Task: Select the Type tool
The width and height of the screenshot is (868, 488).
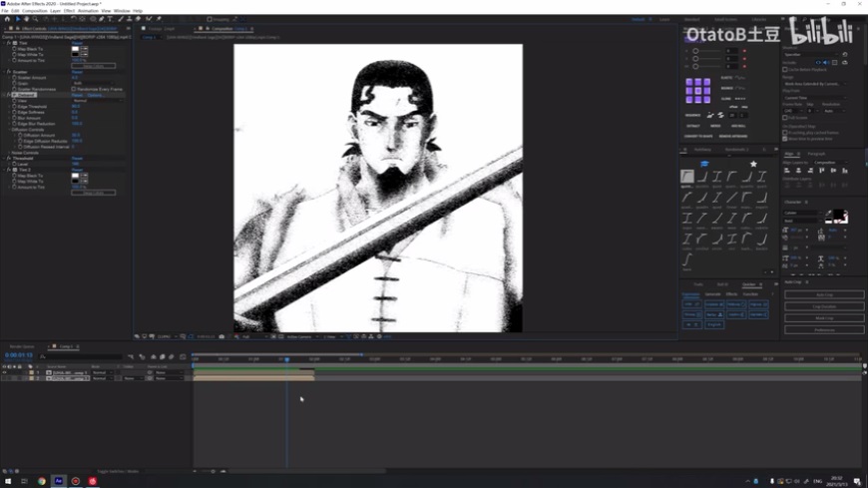Action: pyautogui.click(x=110, y=19)
